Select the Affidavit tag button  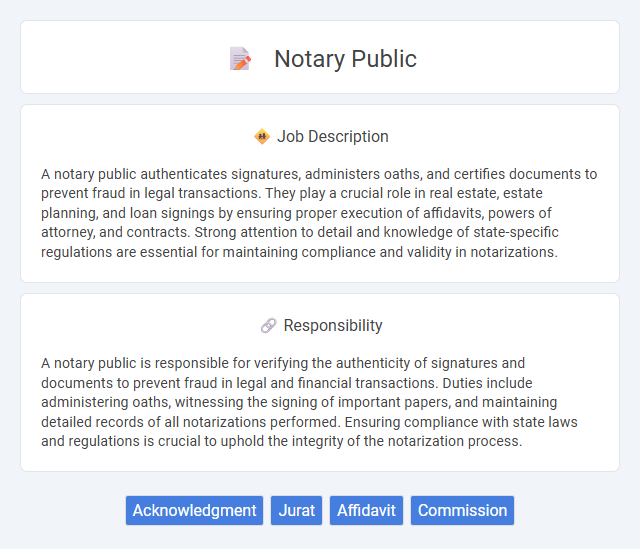point(366,510)
